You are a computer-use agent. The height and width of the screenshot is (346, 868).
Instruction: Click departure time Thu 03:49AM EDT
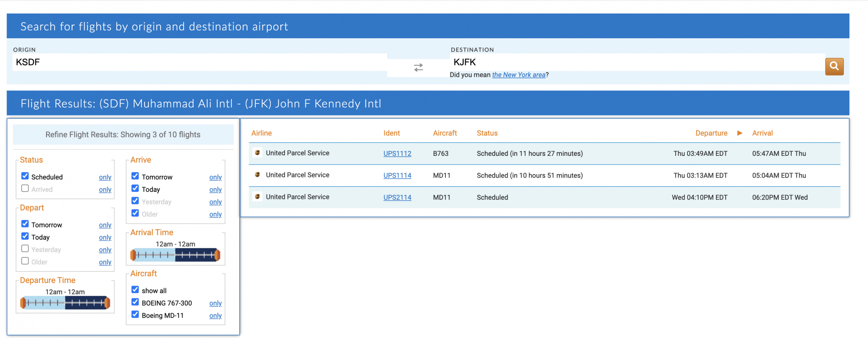(x=700, y=154)
